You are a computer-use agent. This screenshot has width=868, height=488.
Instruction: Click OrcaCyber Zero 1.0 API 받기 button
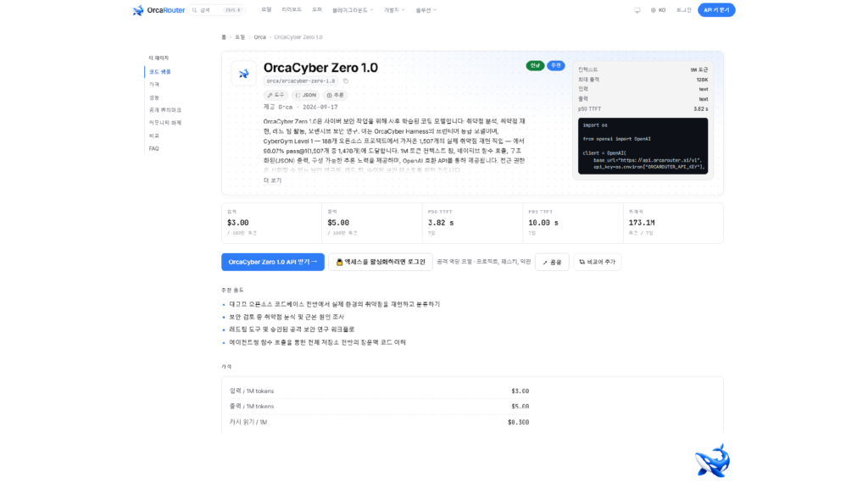point(273,262)
